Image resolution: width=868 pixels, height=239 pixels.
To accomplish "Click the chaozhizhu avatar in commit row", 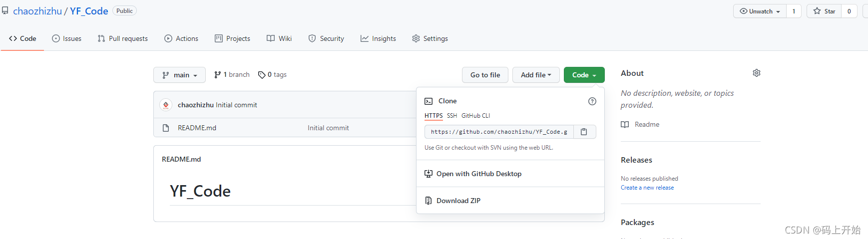I will [166, 105].
